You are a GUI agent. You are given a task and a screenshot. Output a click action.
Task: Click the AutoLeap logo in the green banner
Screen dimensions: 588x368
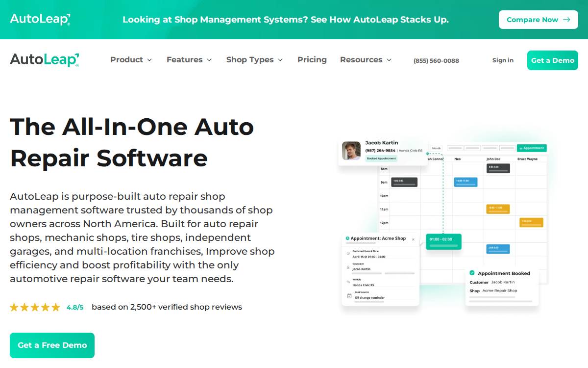click(40, 20)
